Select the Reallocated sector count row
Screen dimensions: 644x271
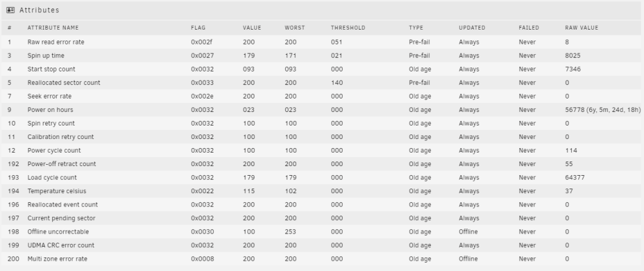pos(322,82)
